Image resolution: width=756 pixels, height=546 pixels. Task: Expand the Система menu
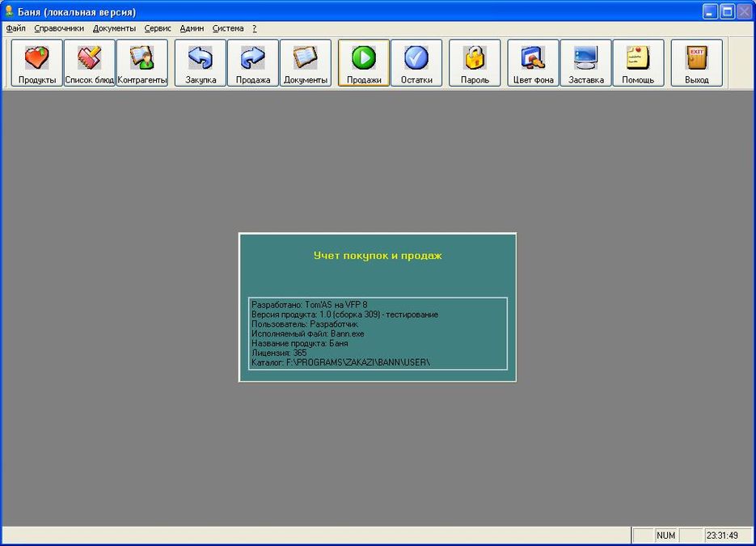coord(228,28)
